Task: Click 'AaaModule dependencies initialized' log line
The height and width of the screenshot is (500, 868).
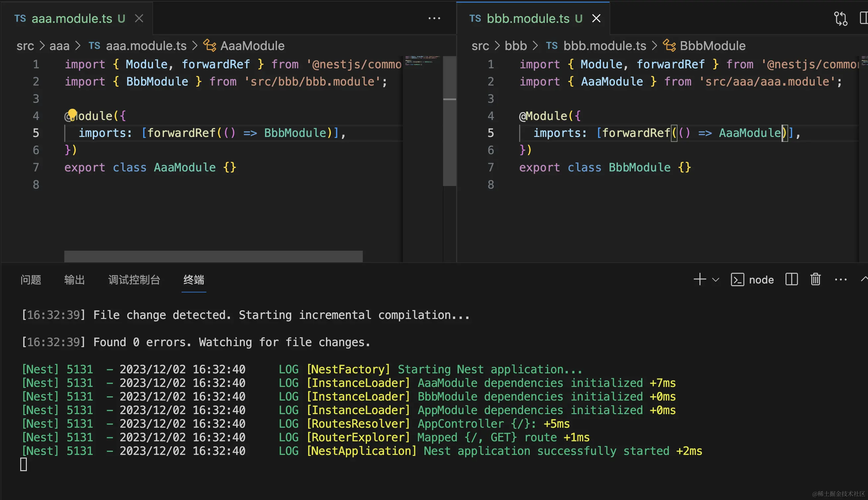Action: [x=349, y=383]
